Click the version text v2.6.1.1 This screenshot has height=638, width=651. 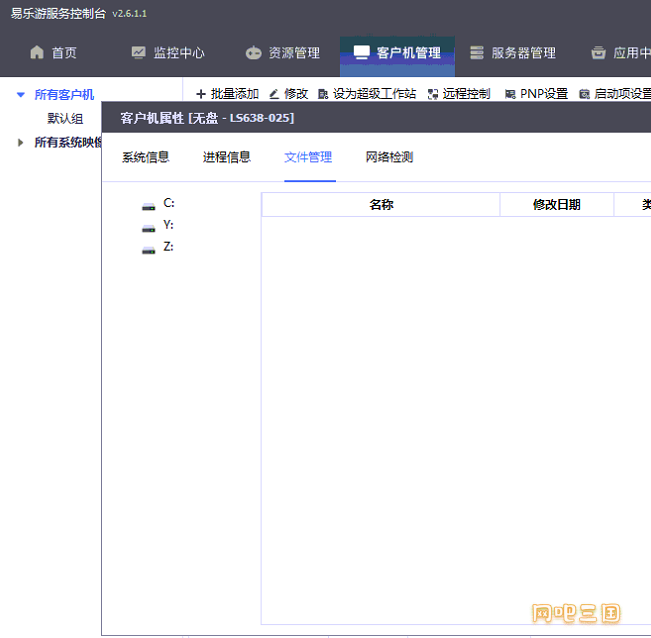tap(129, 14)
